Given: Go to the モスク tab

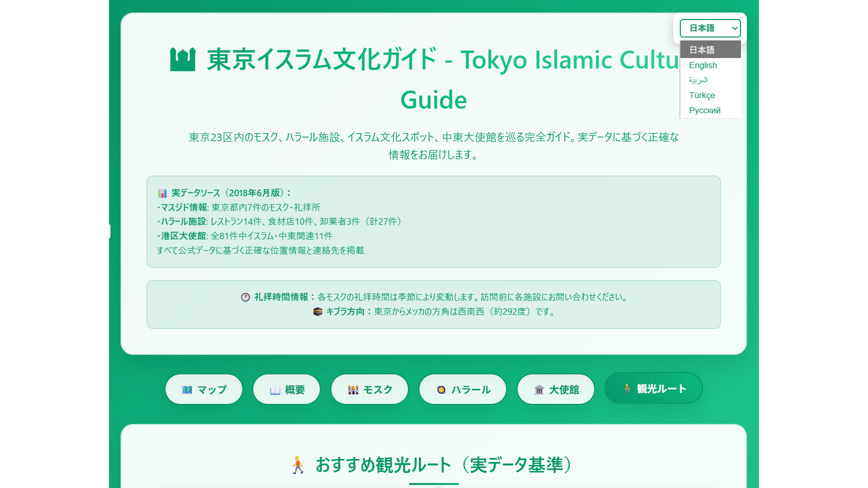Looking at the screenshot, I should click(369, 389).
